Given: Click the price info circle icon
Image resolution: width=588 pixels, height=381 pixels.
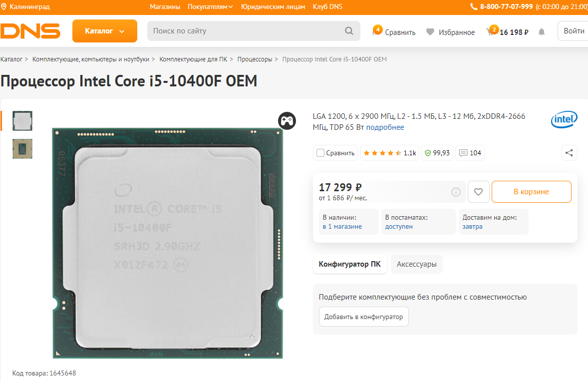Looking at the screenshot, I should (456, 192).
